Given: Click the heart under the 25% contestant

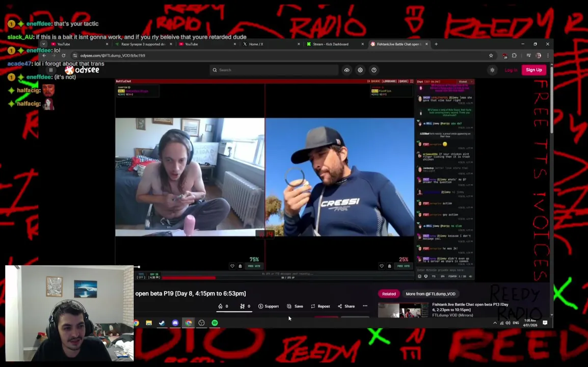Looking at the screenshot, I should point(381,266).
